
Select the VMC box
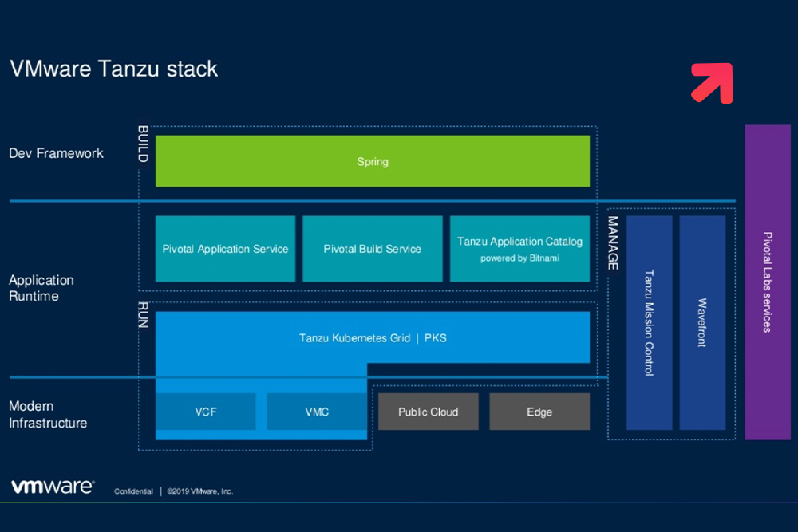pos(317,412)
